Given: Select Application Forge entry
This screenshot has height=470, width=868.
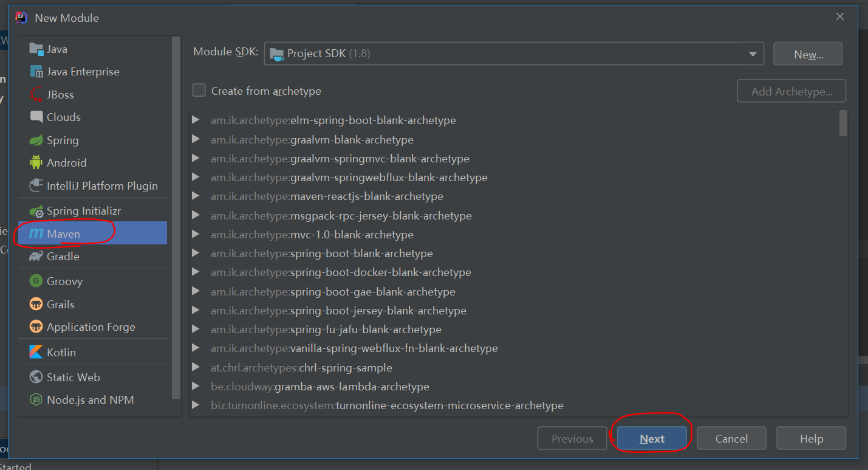Looking at the screenshot, I should [x=93, y=327].
